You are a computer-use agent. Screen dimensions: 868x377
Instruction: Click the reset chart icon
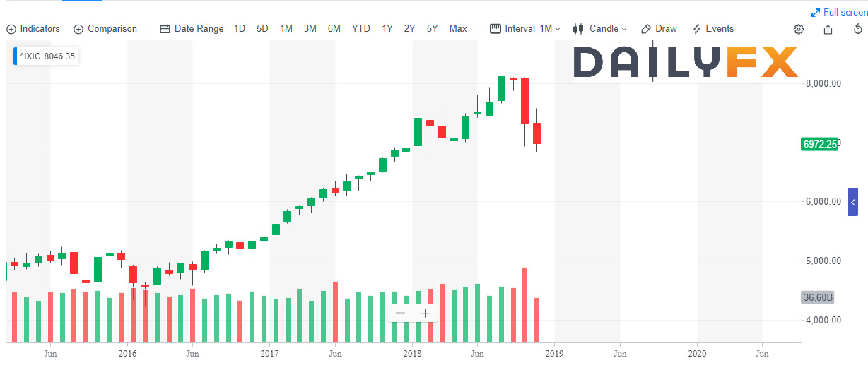pos(858,29)
